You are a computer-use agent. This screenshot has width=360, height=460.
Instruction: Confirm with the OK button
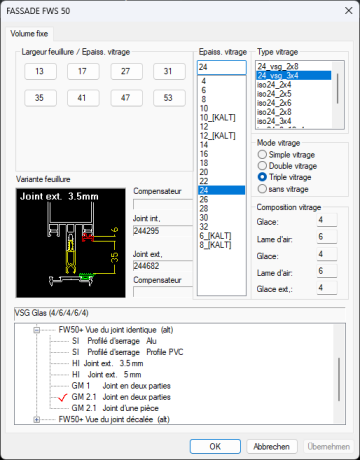(215, 446)
